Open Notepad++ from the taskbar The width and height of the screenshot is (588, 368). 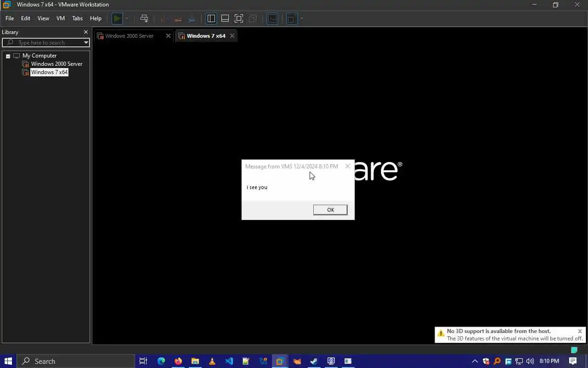pos(246,361)
